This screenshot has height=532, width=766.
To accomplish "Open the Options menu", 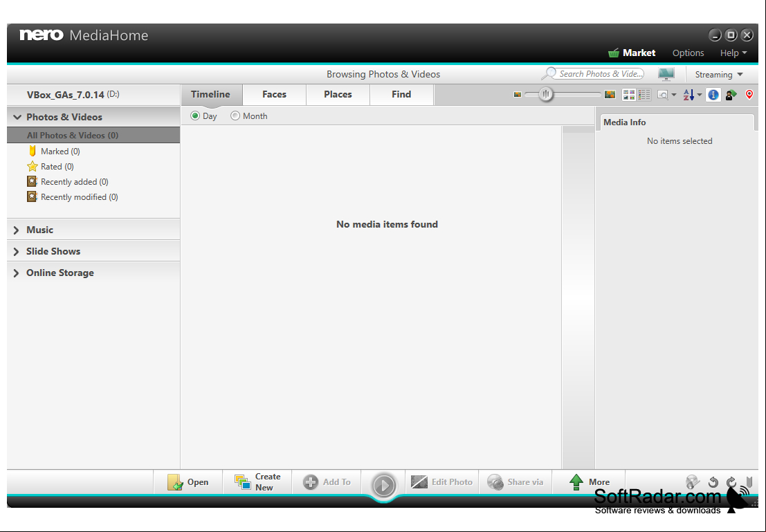I will (x=688, y=53).
